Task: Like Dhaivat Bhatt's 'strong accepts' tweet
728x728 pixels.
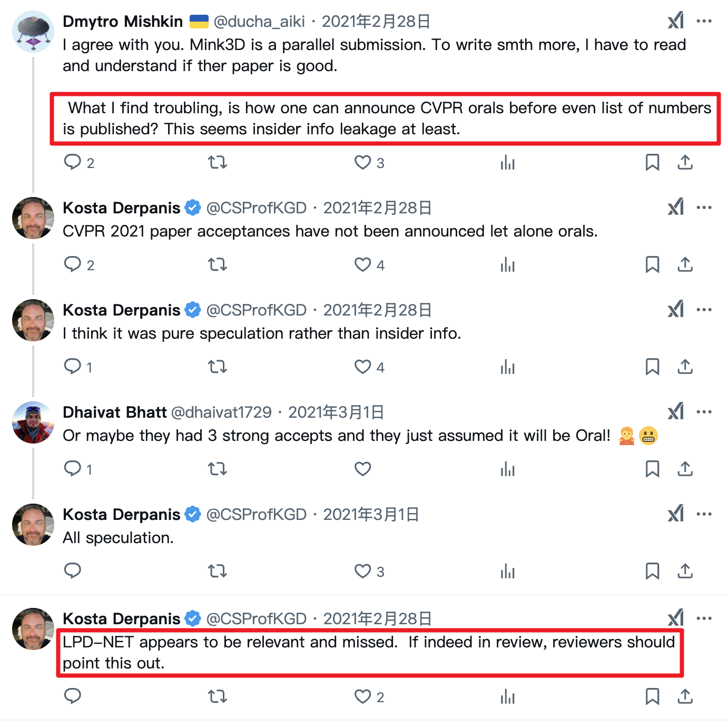Action: (x=362, y=469)
